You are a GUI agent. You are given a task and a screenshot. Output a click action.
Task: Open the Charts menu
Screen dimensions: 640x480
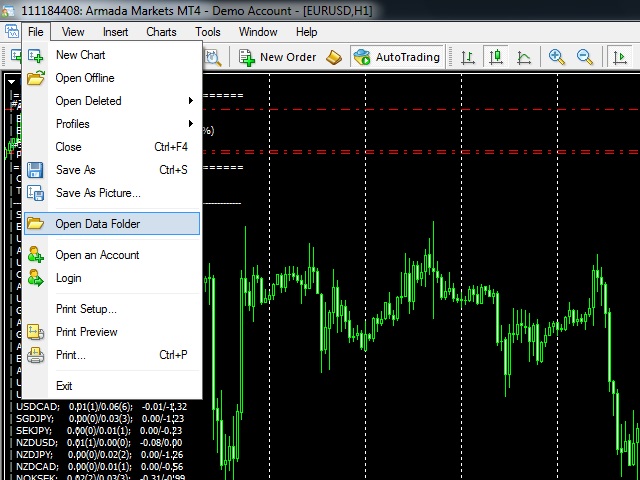click(161, 31)
